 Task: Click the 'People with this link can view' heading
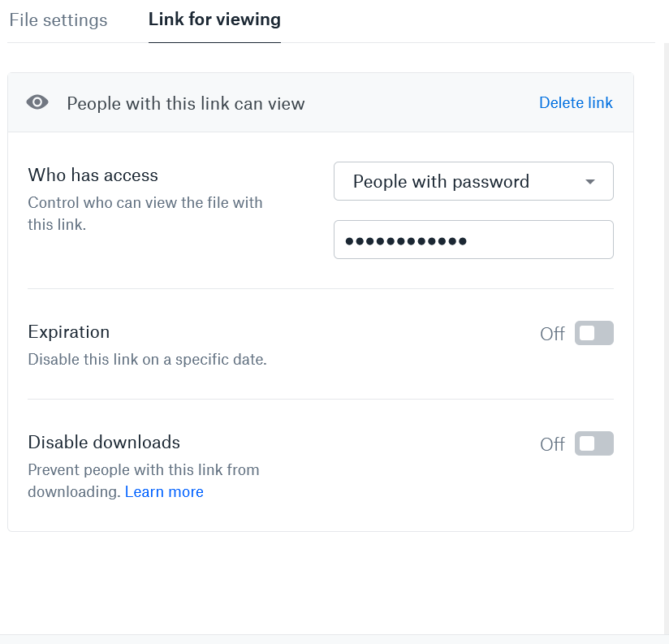186,103
